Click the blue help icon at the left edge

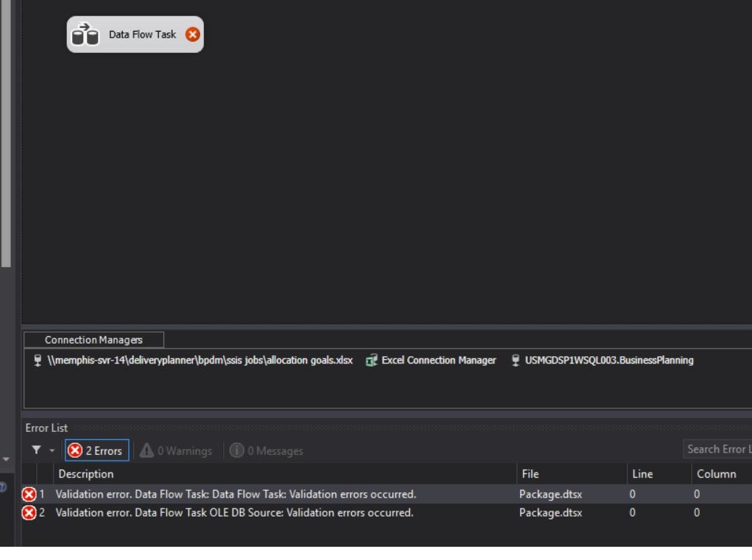(x=3, y=487)
